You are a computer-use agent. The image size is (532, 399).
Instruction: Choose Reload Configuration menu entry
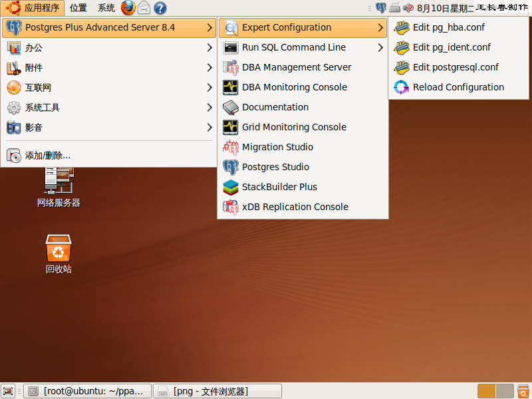tap(458, 87)
